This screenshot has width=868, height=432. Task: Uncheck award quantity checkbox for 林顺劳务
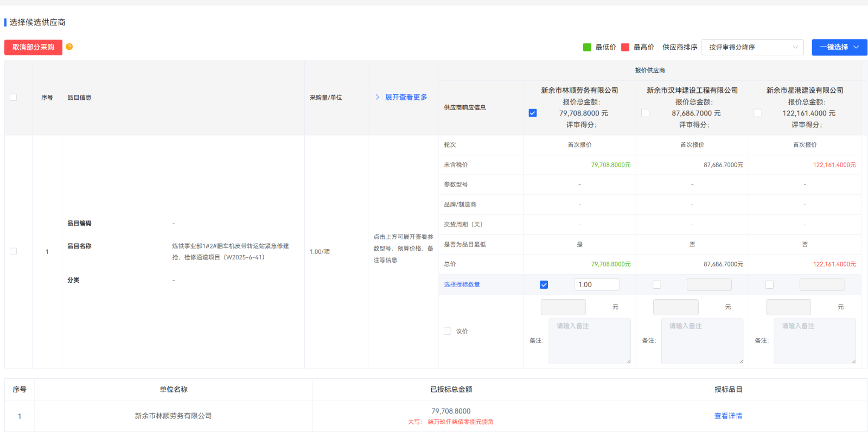[x=544, y=284]
